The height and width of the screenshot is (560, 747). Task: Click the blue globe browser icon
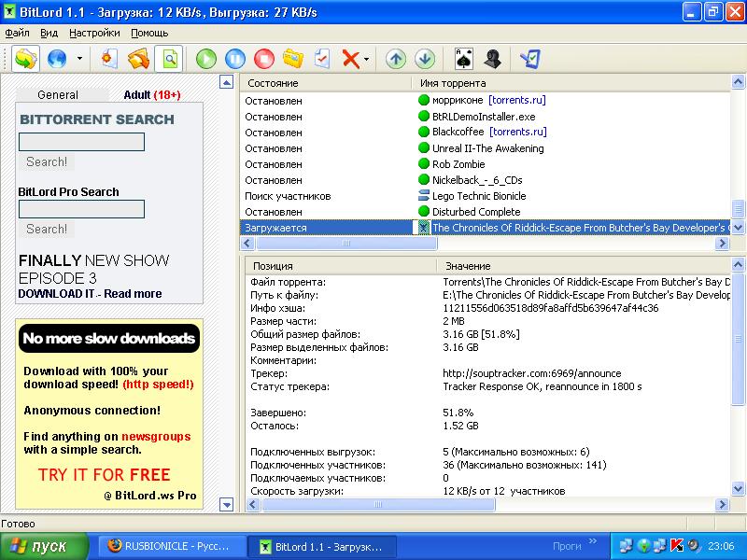[57, 59]
